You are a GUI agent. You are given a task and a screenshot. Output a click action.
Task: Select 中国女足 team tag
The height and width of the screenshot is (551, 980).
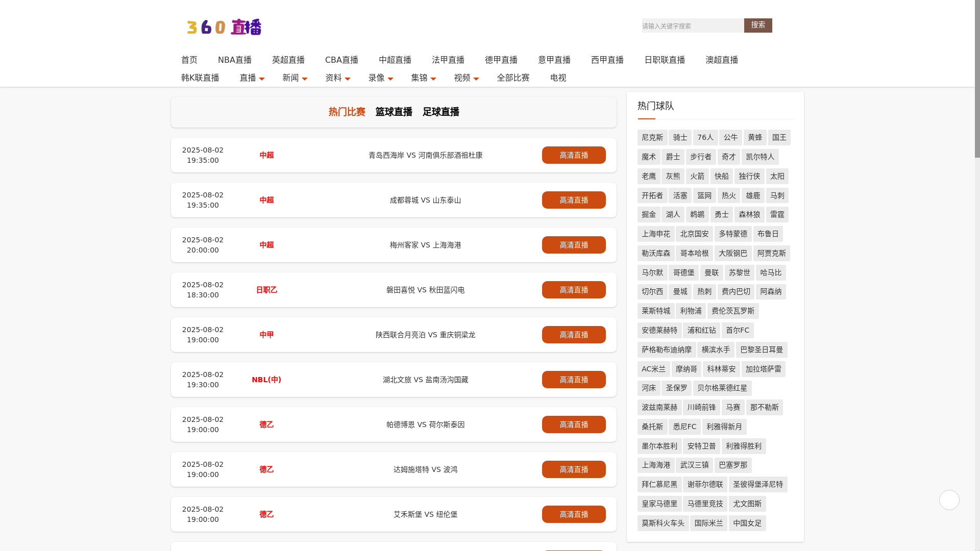747,523
